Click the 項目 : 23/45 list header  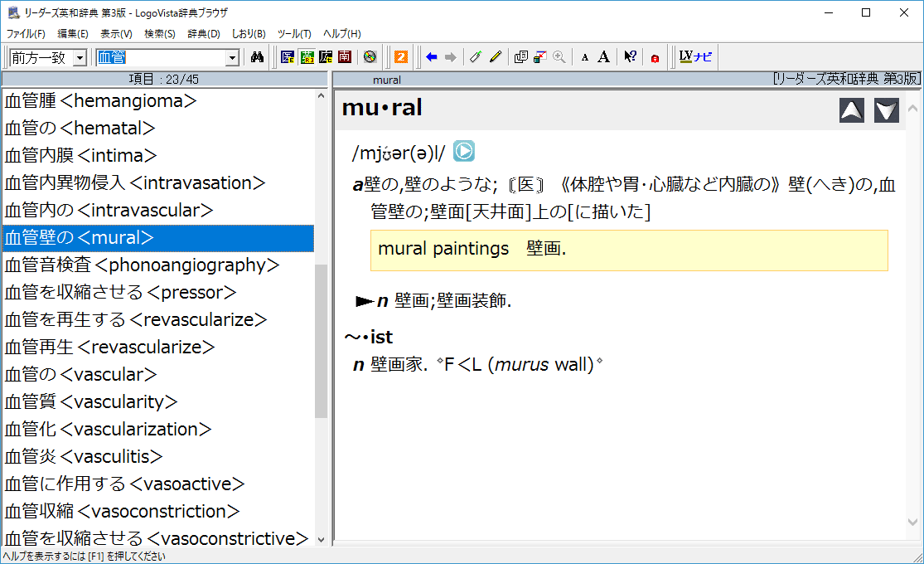click(x=164, y=79)
